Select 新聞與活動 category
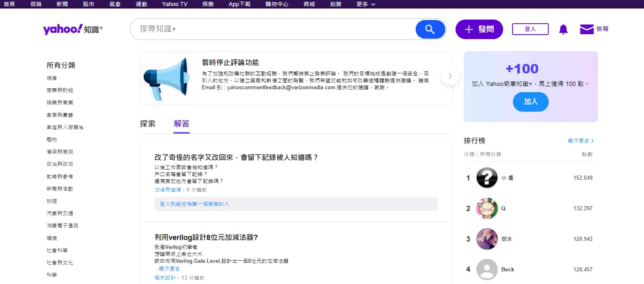 coord(60,189)
